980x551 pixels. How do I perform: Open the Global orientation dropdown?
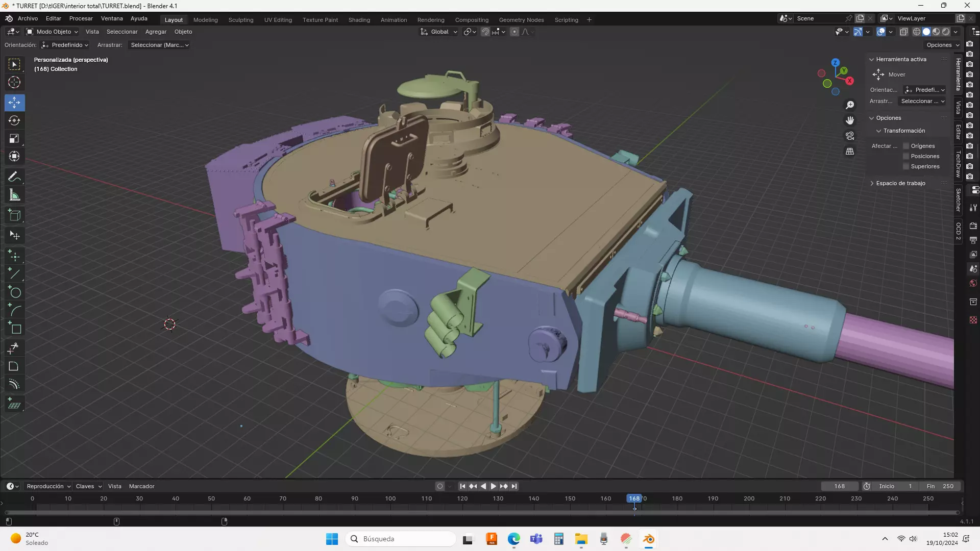click(439, 32)
